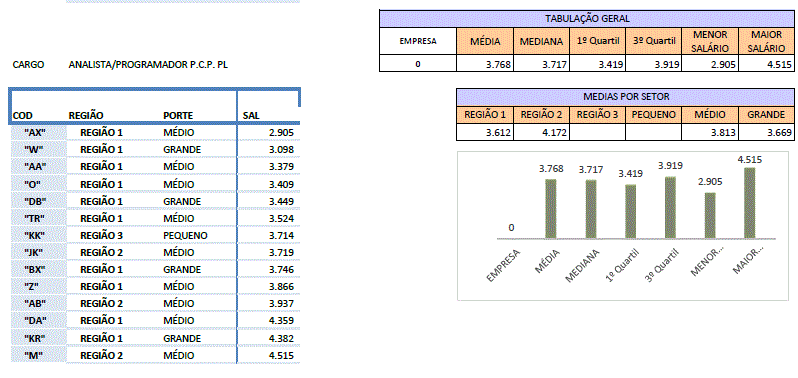Viewport: 798px width, 378px height.
Task: Click the 3.669 value cell
Action: point(767,133)
